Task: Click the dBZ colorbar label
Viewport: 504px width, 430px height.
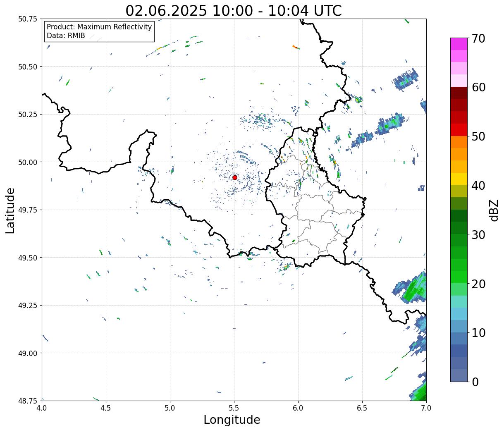Action: click(494, 210)
